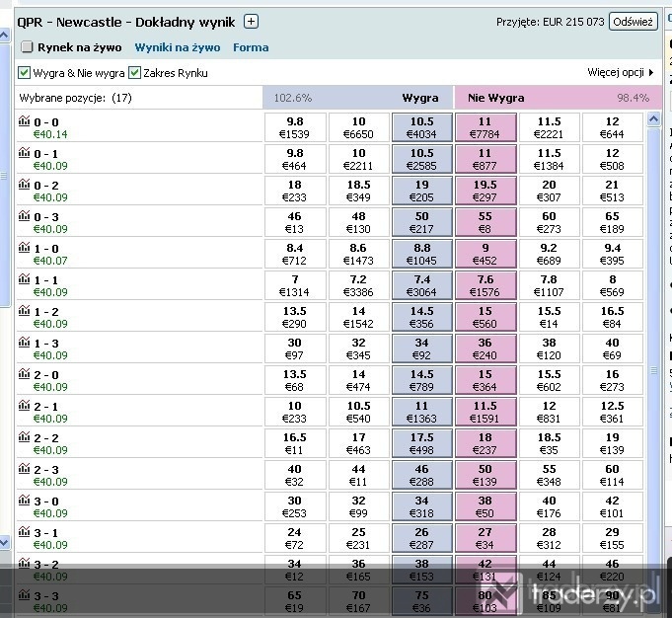Open the chart icon for 1 - 3
The image size is (672, 618).
[x=25, y=343]
